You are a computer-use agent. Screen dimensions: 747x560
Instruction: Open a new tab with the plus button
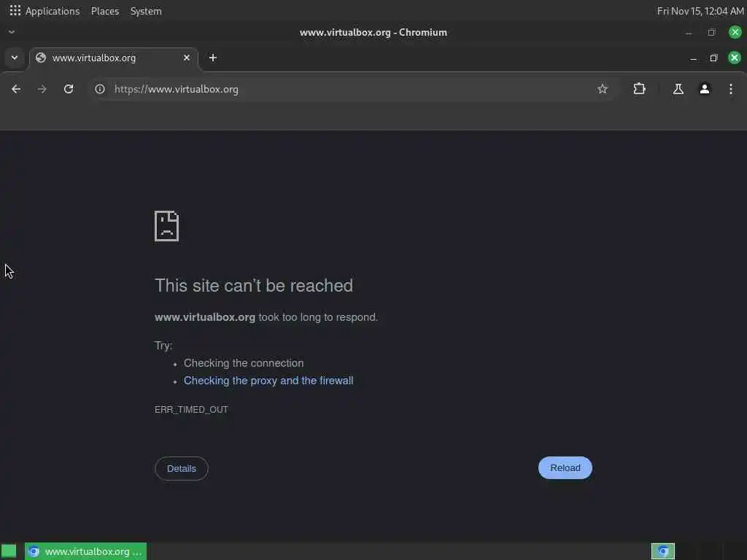click(213, 58)
